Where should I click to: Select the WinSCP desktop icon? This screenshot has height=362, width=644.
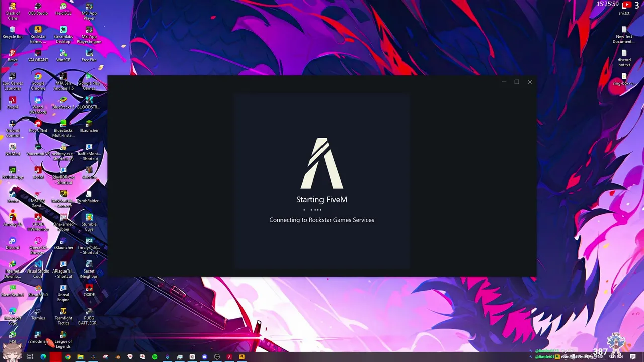(63, 56)
